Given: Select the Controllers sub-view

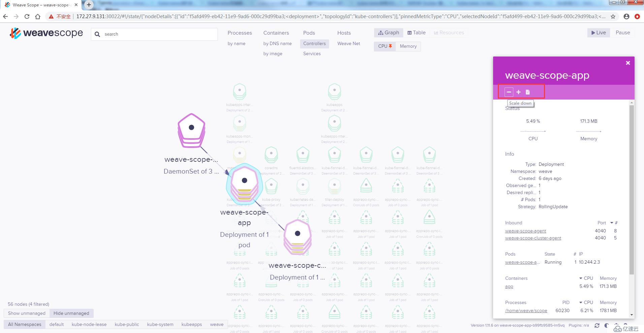Looking at the screenshot, I should (314, 44).
